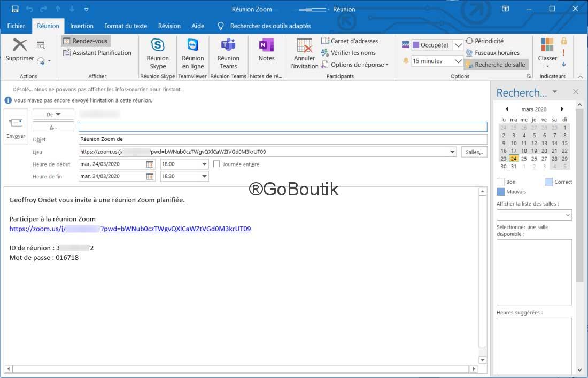Click the Mauvais legend color box
The image size is (588, 378).
pyautogui.click(x=500, y=192)
